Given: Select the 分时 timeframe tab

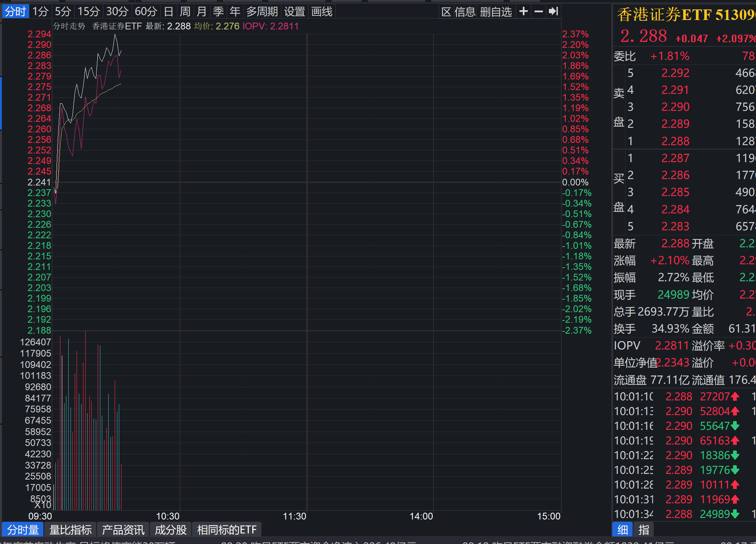Looking at the screenshot, I should tap(15, 11).
